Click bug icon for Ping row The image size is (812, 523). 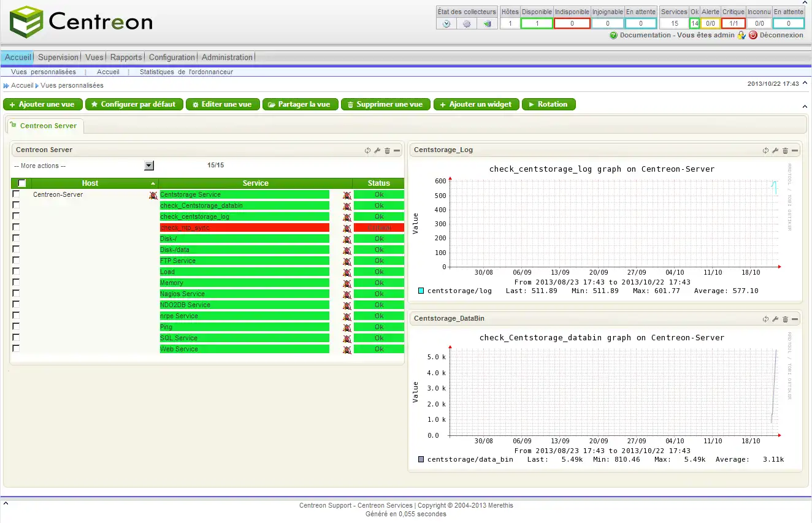coord(347,328)
